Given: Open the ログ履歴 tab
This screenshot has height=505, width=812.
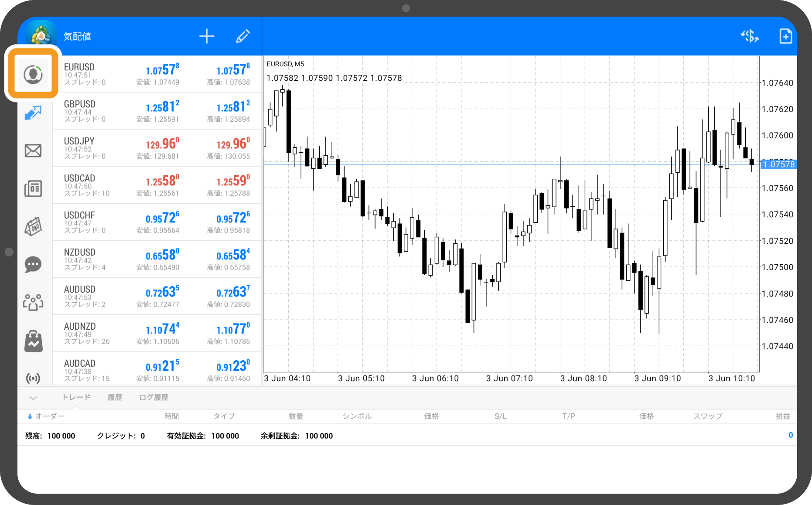Looking at the screenshot, I should (154, 397).
